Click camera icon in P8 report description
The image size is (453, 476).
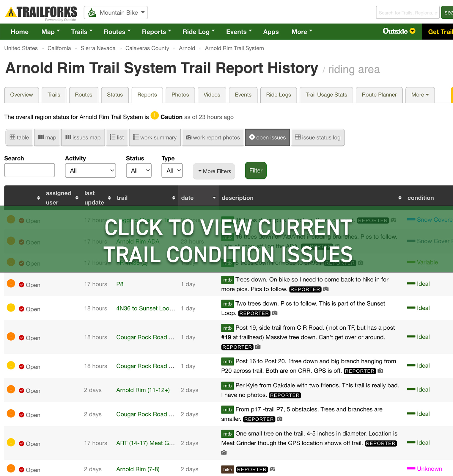tap(326, 289)
